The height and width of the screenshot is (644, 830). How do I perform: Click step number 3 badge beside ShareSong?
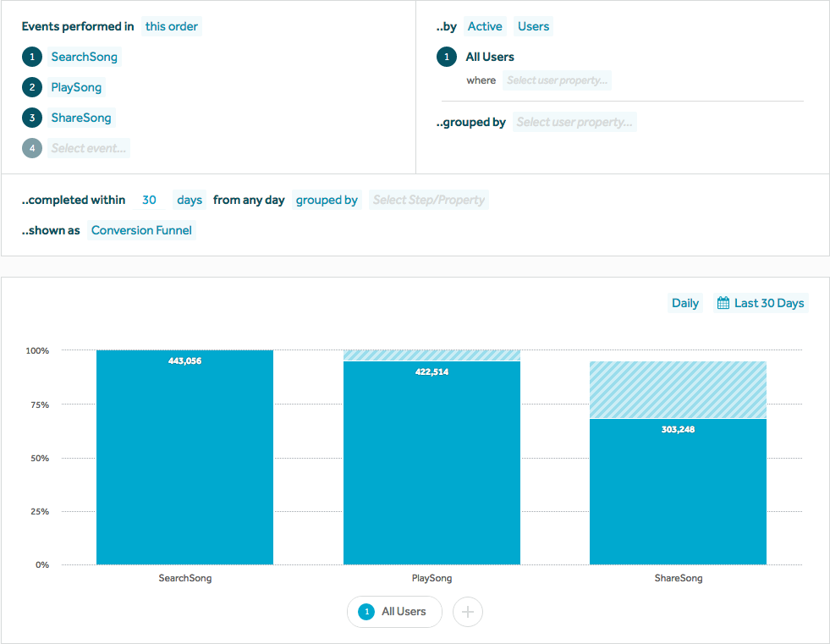click(x=32, y=118)
